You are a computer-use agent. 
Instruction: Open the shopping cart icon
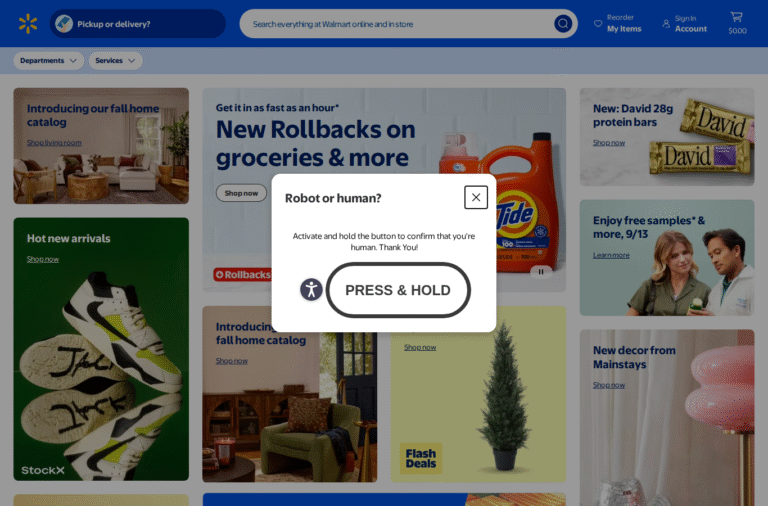click(x=737, y=18)
